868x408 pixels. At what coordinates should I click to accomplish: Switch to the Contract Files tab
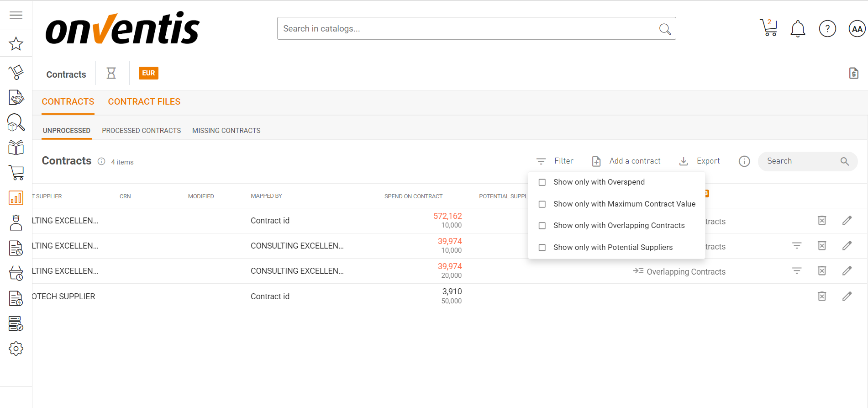144,101
